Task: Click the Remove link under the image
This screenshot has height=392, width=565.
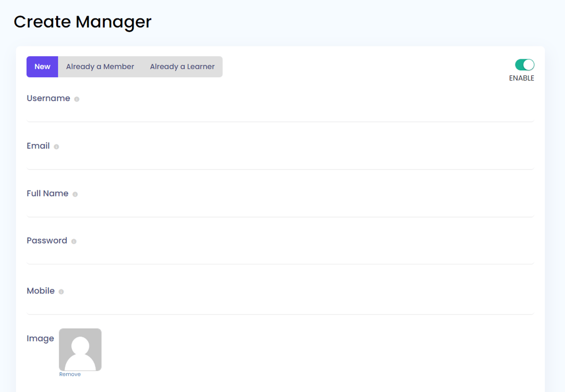Action: [70, 374]
